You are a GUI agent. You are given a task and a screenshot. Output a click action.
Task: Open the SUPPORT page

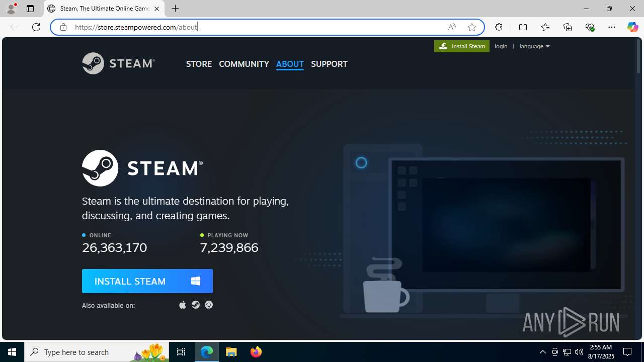click(329, 64)
